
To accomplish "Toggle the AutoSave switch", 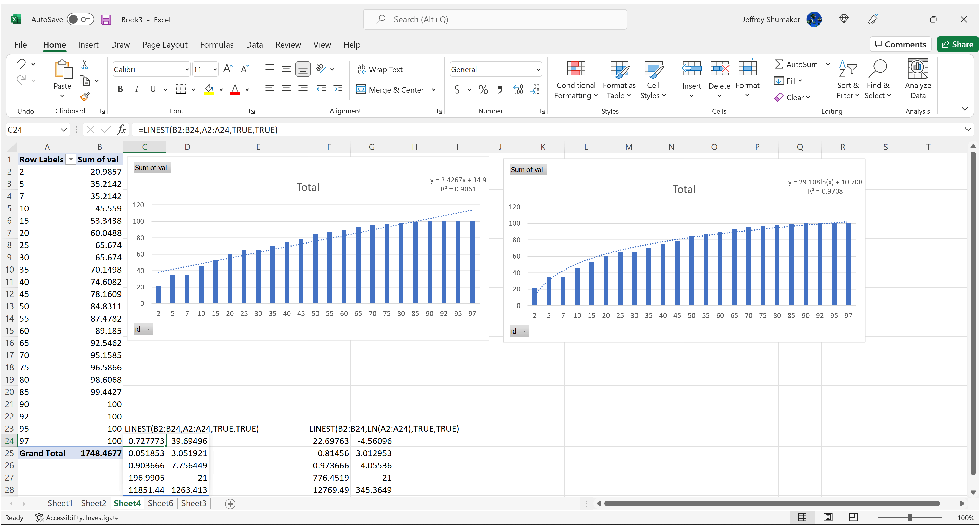I will tap(80, 19).
